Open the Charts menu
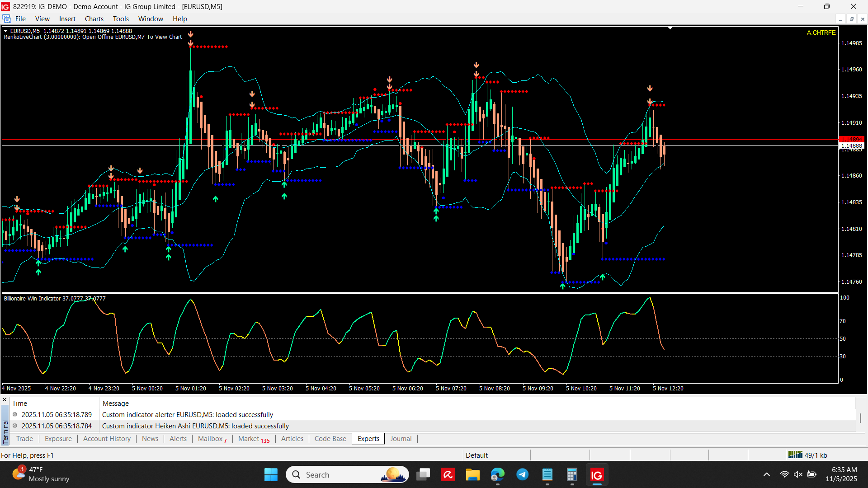868x488 pixels. click(94, 19)
